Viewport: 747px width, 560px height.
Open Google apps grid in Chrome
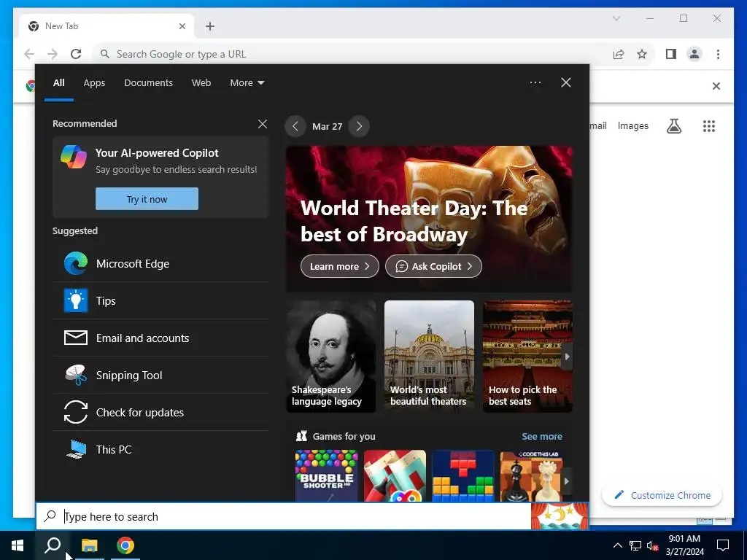709,126
